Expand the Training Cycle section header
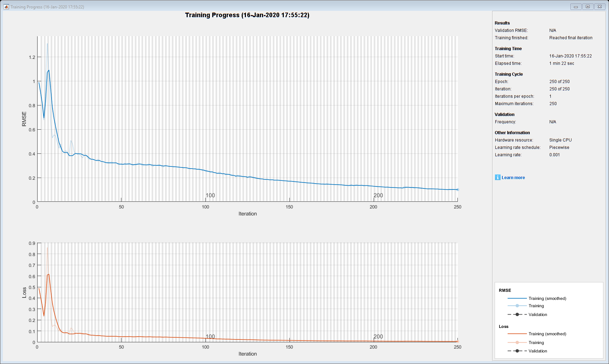609x364 pixels. 509,74
